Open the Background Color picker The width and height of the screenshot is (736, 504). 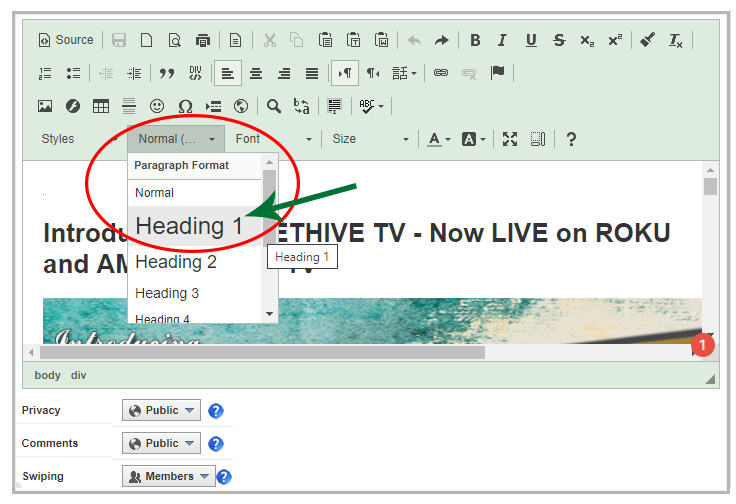[473, 139]
